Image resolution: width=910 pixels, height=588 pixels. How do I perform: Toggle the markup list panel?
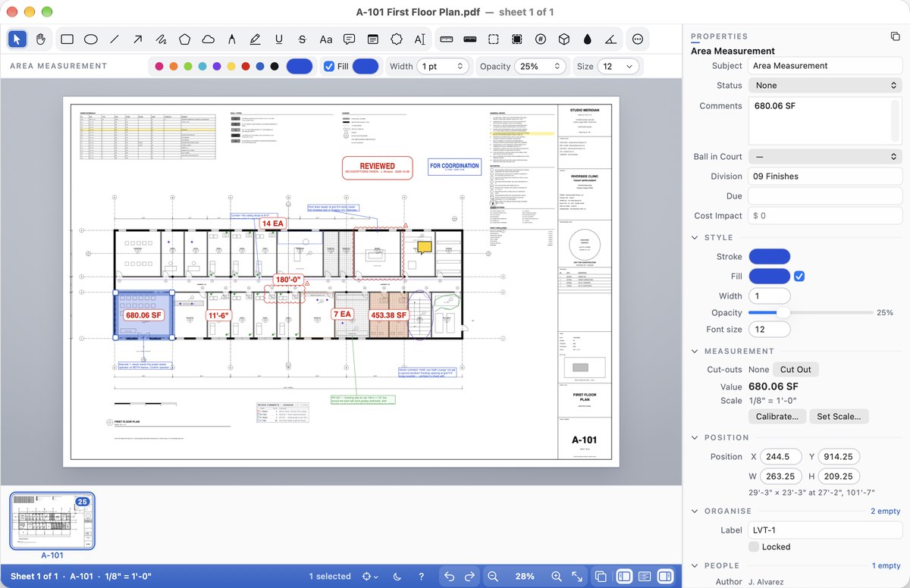tap(645, 577)
